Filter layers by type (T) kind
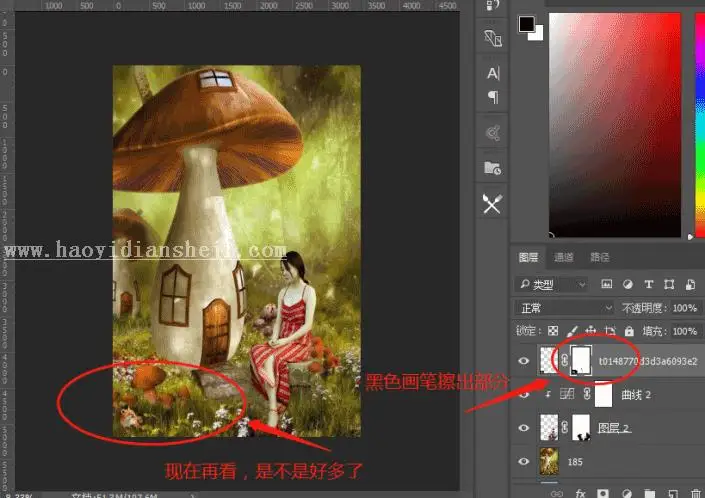Screen dimensions: 705x498 tap(648, 284)
